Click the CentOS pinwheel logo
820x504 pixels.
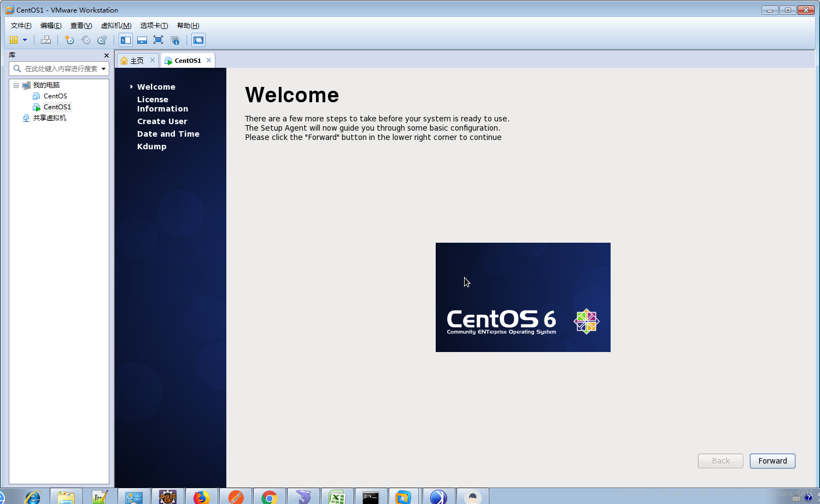587,321
